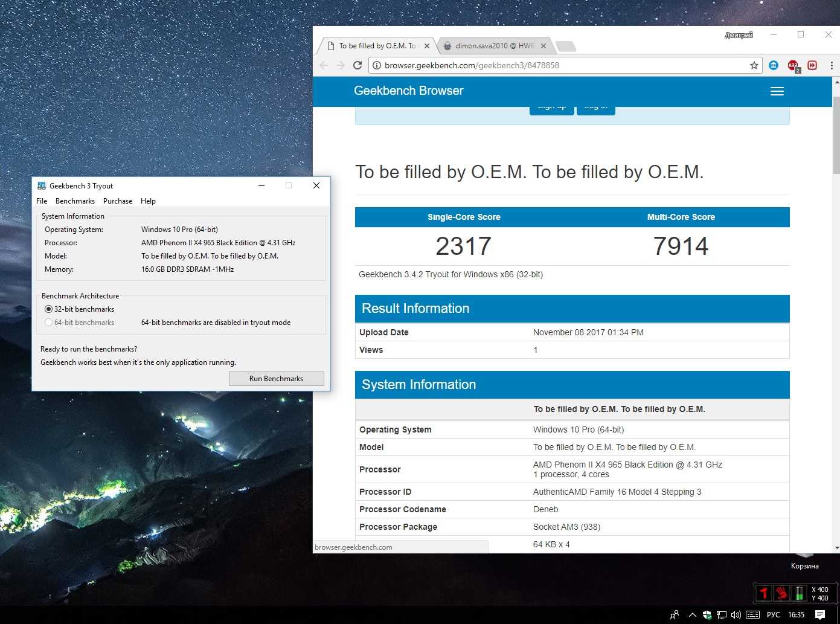The height and width of the screenshot is (624, 840).
Task: Switch to the 'To be filled by O.E.M.' tab
Action: coord(377,46)
